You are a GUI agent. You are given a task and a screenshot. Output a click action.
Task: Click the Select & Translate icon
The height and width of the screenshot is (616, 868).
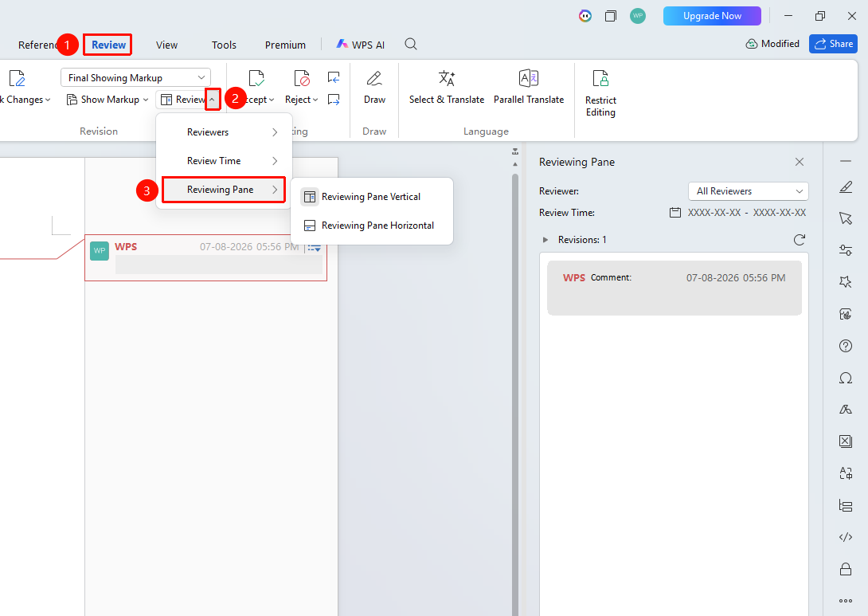[x=447, y=78]
